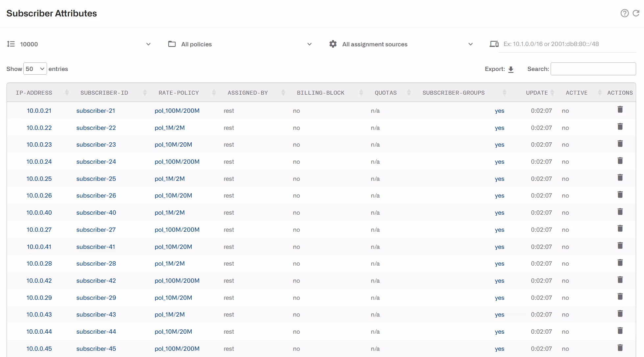This screenshot has width=644, height=357.
Task: Click pol_10M/20M policy for subscriber-23
Action: pos(173,145)
